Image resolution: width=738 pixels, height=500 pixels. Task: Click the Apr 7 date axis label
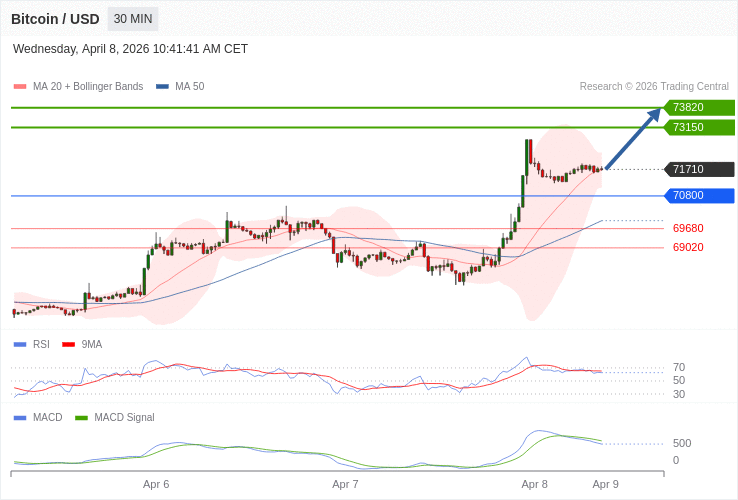click(x=345, y=484)
